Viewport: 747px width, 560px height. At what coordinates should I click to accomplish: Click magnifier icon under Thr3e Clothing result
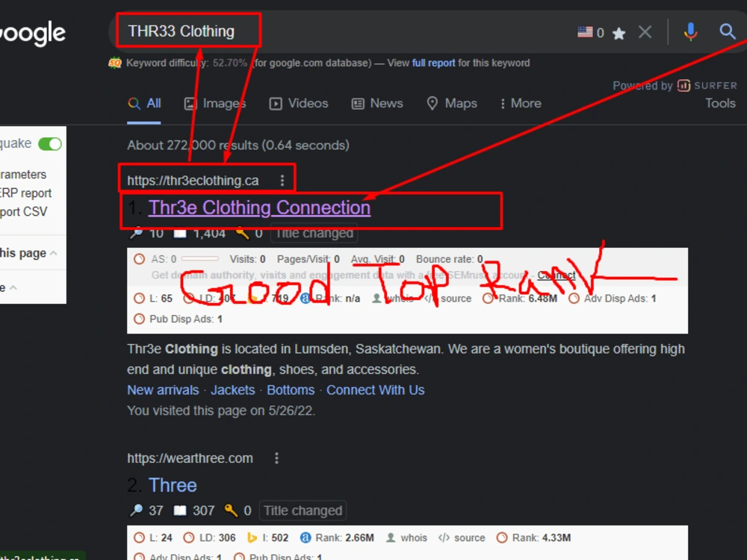pyautogui.click(x=136, y=233)
